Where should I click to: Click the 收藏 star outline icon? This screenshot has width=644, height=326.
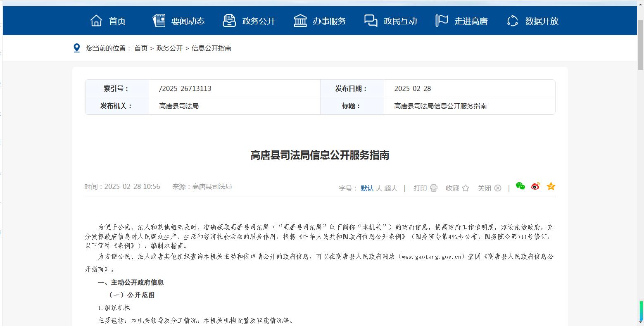point(466,188)
